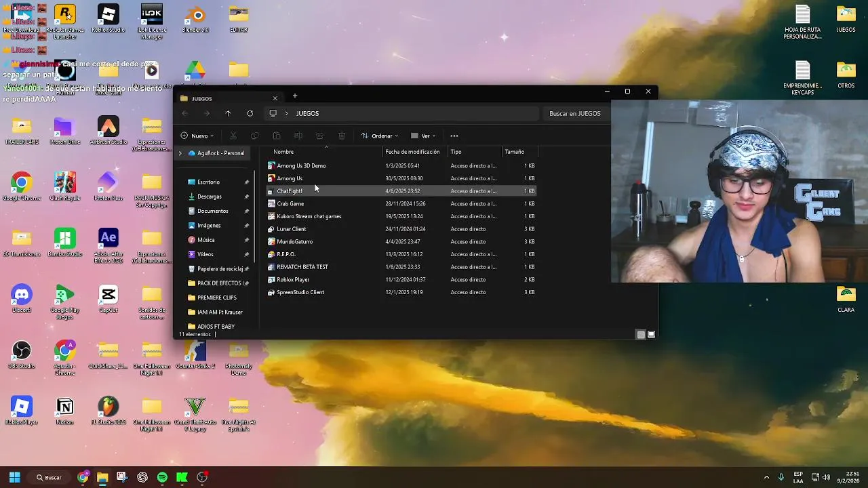
Task: Click the Buscar en JUEGOS search field
Action: coord(575,113)
